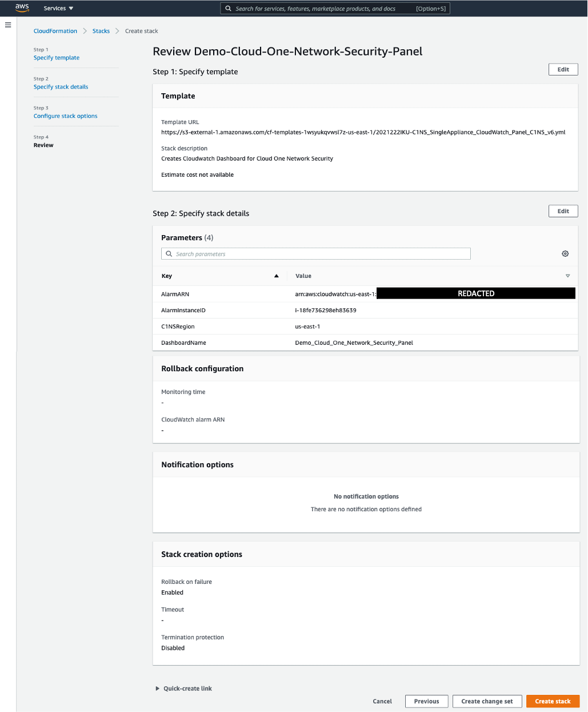This screenshot has width=588, height=712.
Task: Expand the Quick-create link section
Action: 183,689
